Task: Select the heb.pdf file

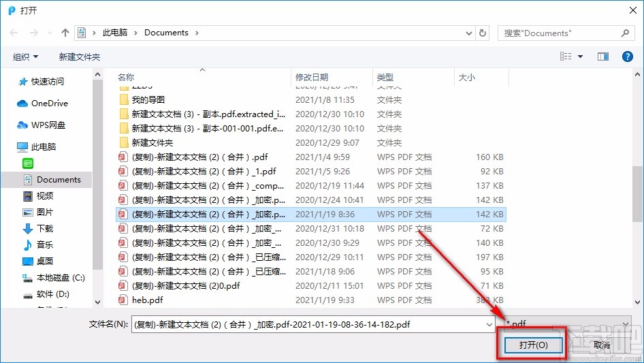Action: [311, 300]
